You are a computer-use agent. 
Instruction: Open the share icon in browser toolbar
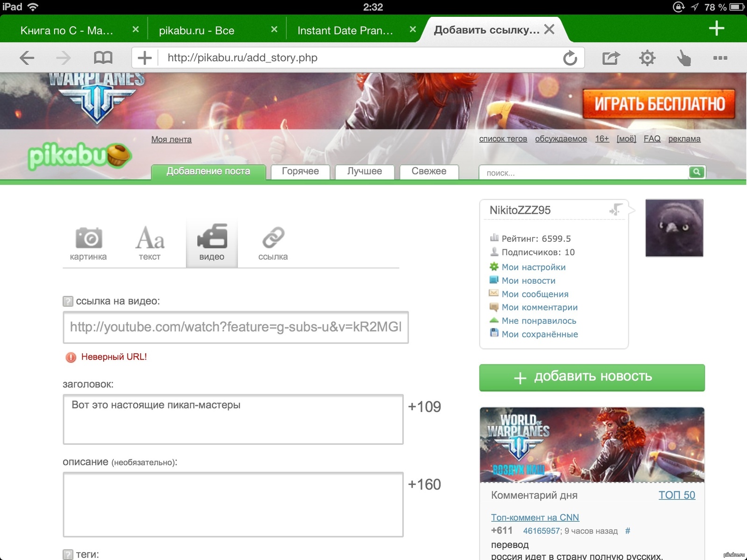coord(611,58)
